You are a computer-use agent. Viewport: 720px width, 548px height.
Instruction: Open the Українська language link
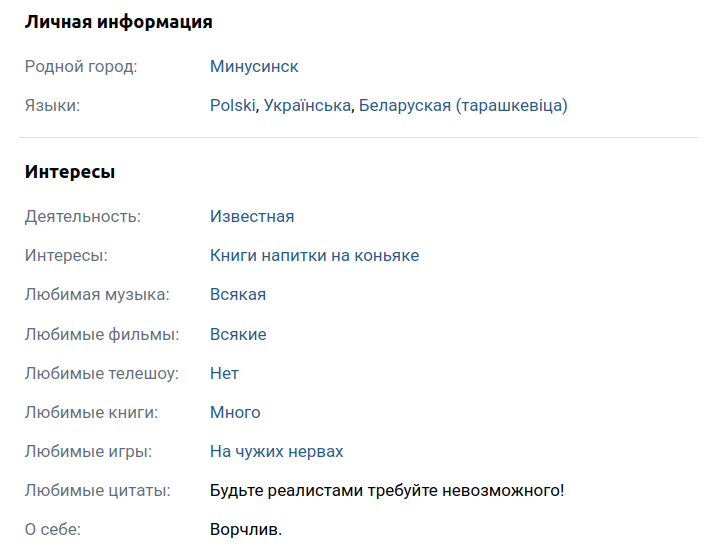pyautogui.click(x=307, y=106)
